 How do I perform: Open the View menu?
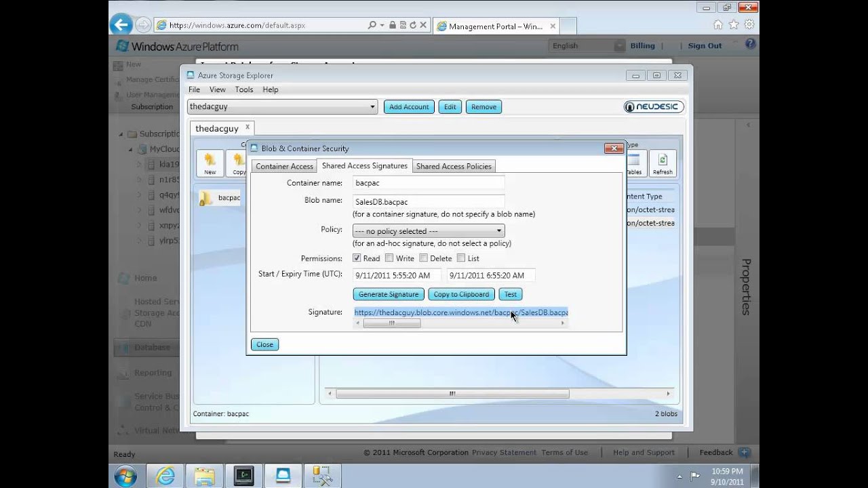(218, 89)
